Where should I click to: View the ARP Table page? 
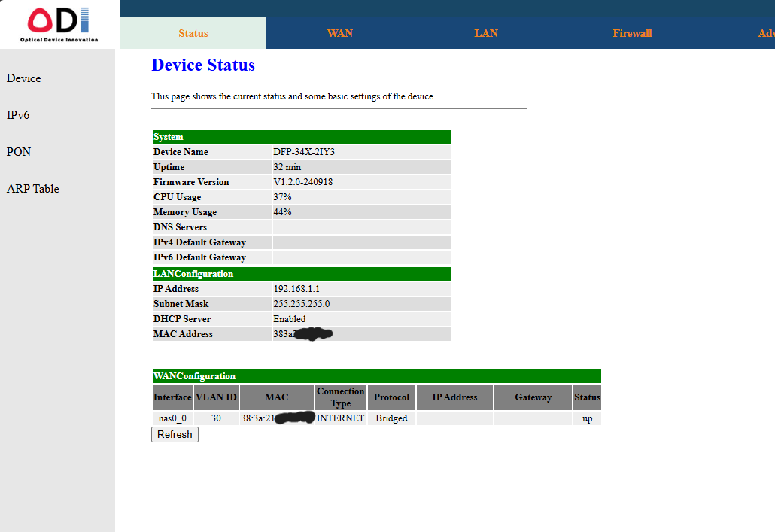[x=33, y=189]
